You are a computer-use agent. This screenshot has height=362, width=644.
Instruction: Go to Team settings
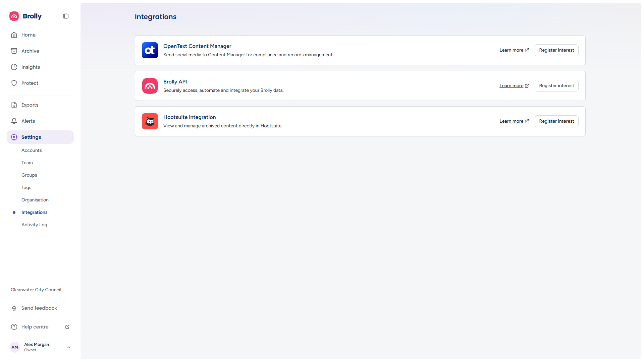[x=27, y=163]
